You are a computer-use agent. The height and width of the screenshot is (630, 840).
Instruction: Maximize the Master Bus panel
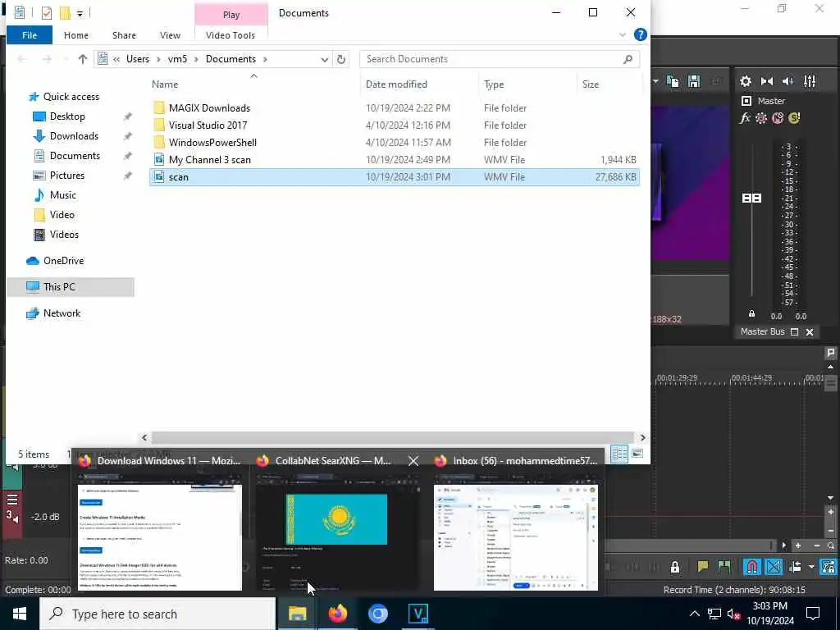[x=794, y=332]
